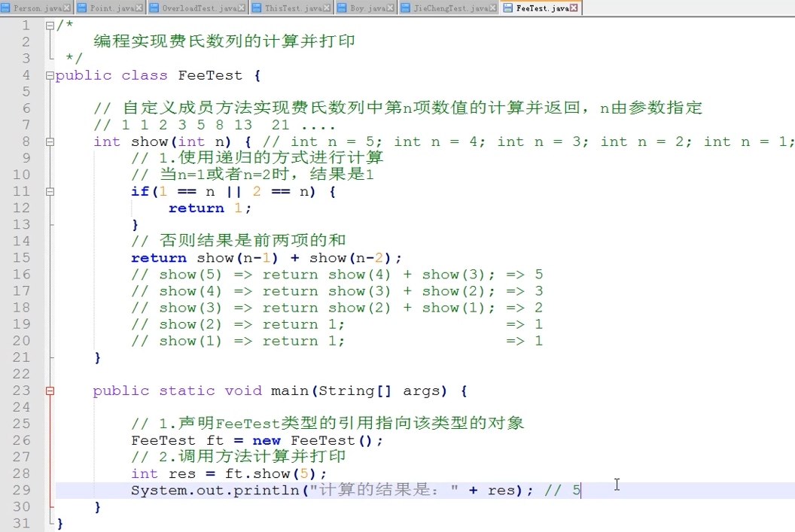Click the comment '// 2.调用方法计算并打印'

239,457
